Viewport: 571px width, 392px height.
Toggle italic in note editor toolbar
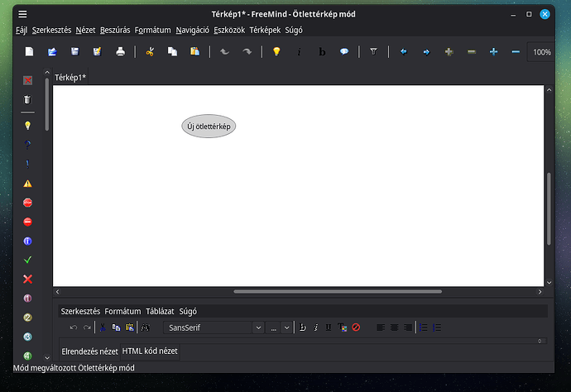pos(316,327)
